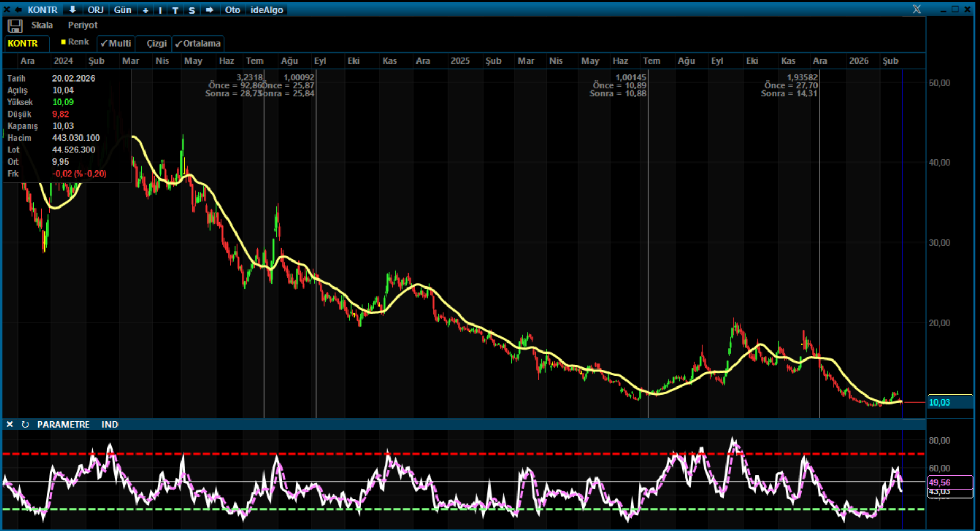Viewport: 980px width, 531px height.
Task: Click the ideAlgo button
Action: click(x=267, y=10)
